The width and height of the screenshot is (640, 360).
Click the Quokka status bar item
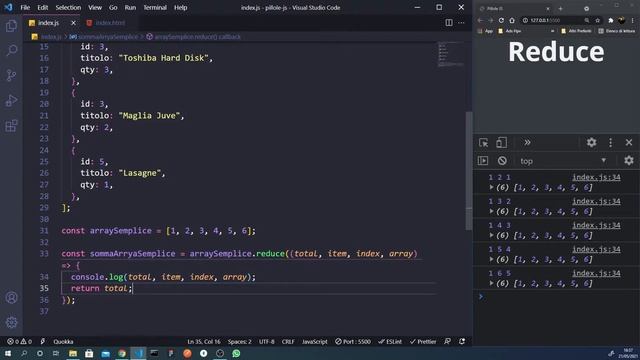(x=63, y=342)
